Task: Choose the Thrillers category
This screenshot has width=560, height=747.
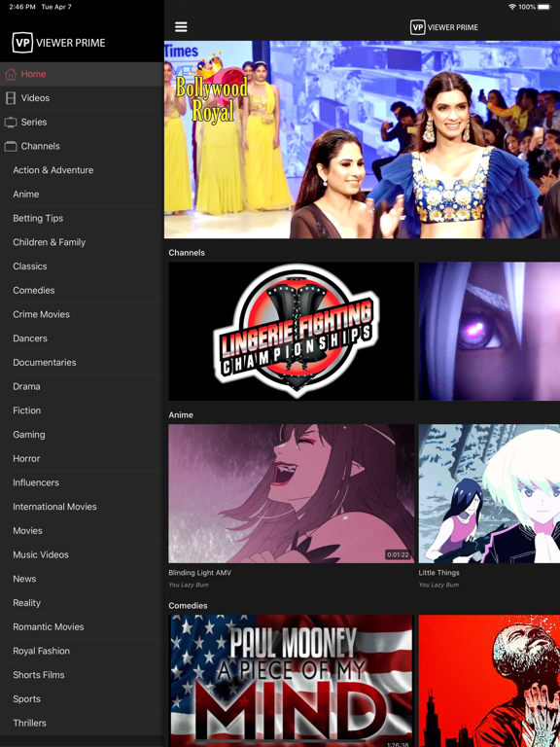Action: pos(82,723)
